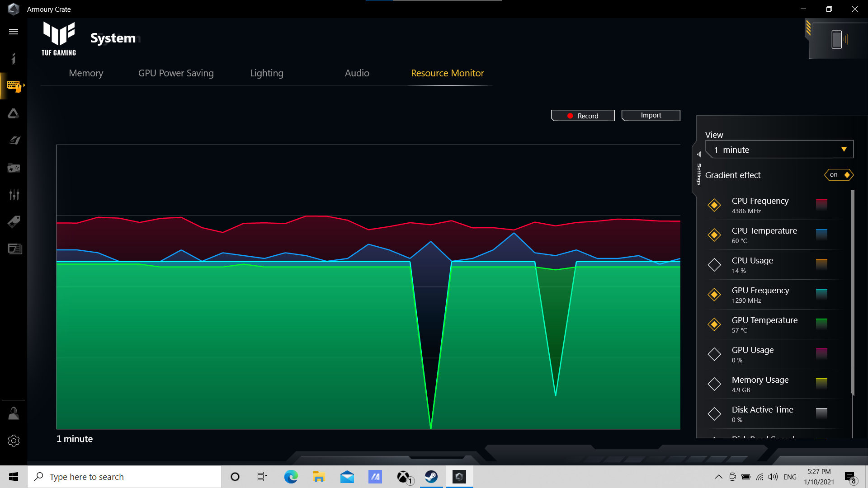
Task: Click the ENG language indicator
Action: 790,477
